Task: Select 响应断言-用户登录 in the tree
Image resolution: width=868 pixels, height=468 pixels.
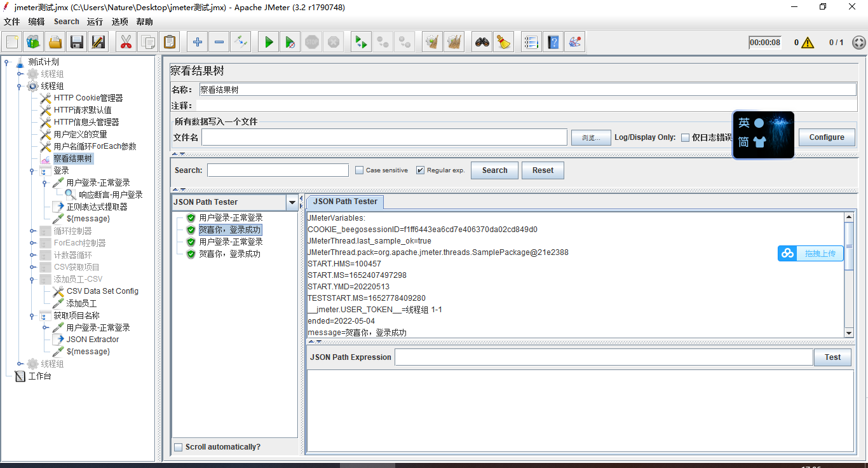Action: pyautogui.click(x=111, y=195)
